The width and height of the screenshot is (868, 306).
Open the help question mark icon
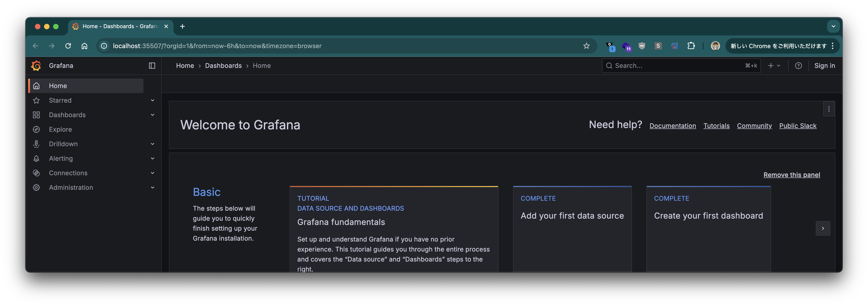click(x=798, y=66)
